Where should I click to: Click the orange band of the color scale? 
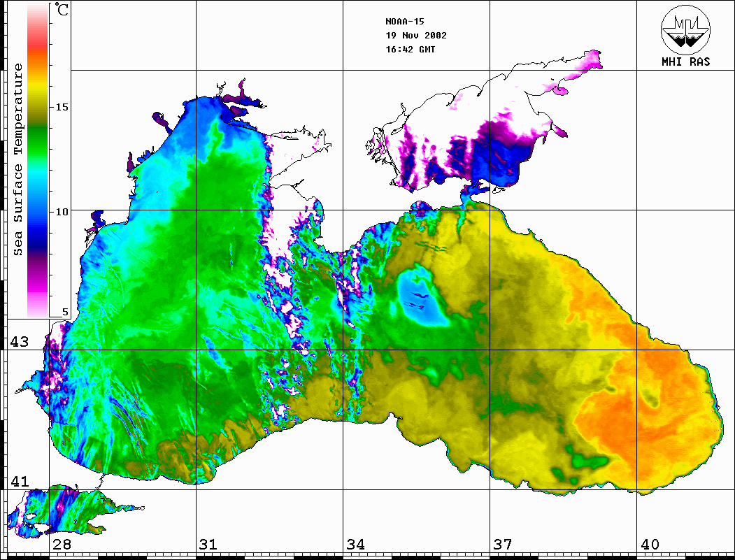coord(38,61)
